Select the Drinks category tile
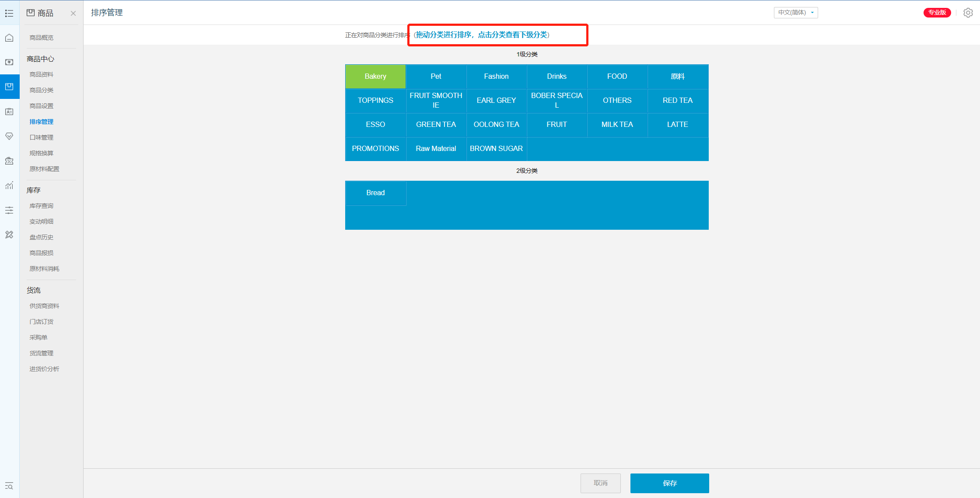The width and height of the screenshot is (980, 498). [x=556, y=76]
